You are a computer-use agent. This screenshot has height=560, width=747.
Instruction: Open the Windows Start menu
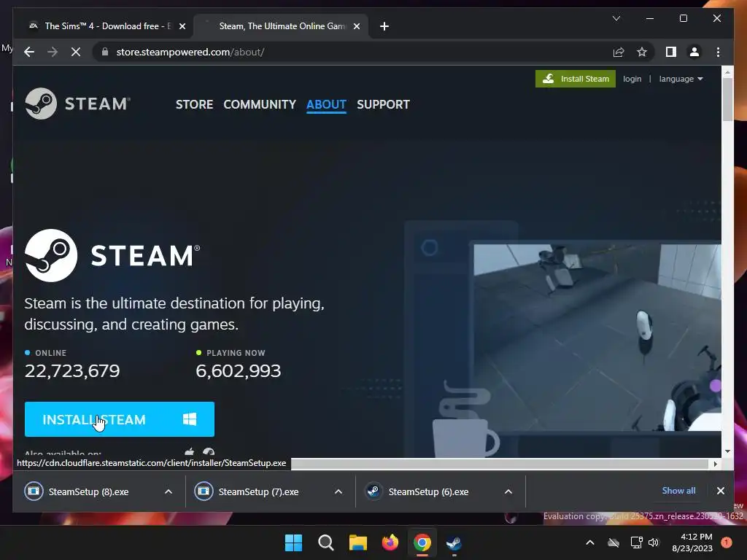(x=293, y=542)
